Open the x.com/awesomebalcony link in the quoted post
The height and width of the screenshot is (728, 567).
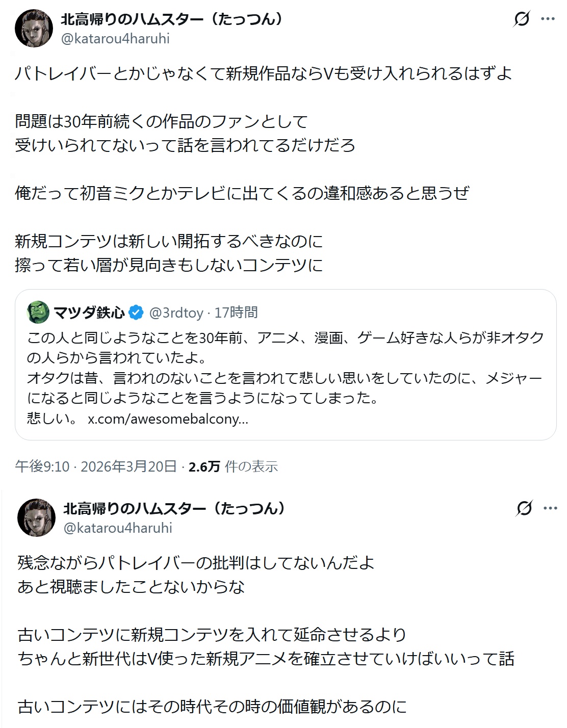168,419
